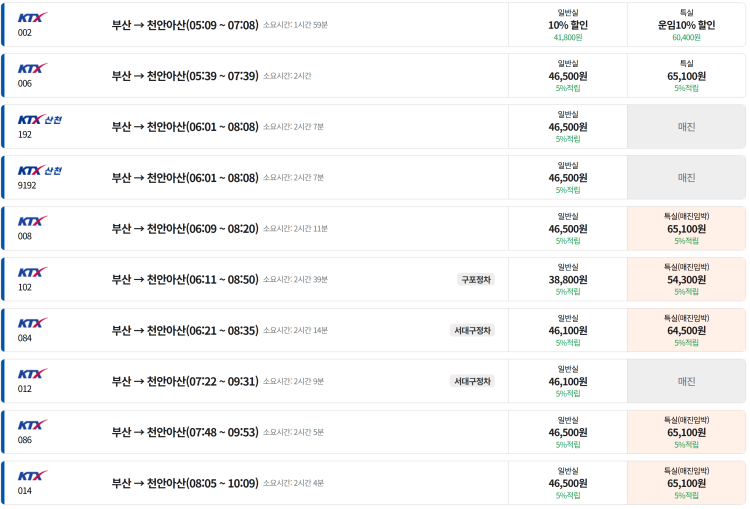Viewport: 750px width, 509px height.
Task: Choose 특실 65,100원 seat on train 006
Action: (x=686, y=75)
